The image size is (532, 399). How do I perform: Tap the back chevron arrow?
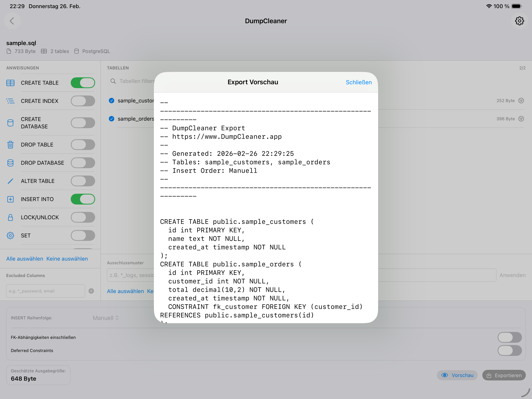12,21
